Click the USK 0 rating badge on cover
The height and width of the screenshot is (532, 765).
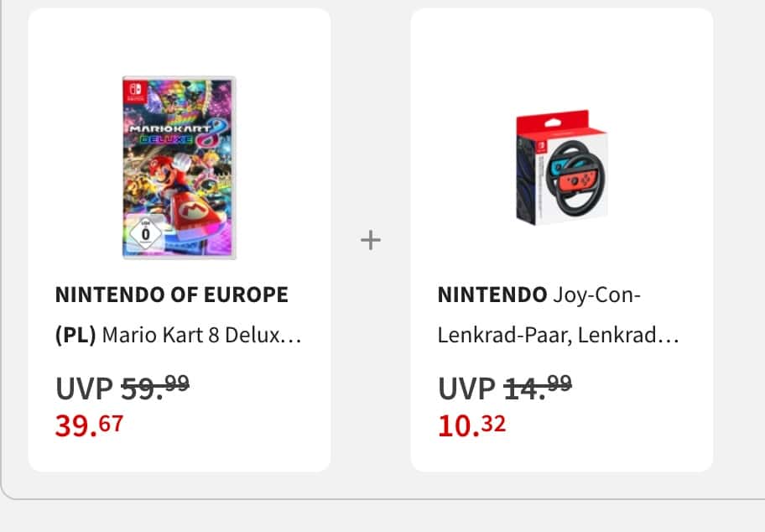pos(145,232)
